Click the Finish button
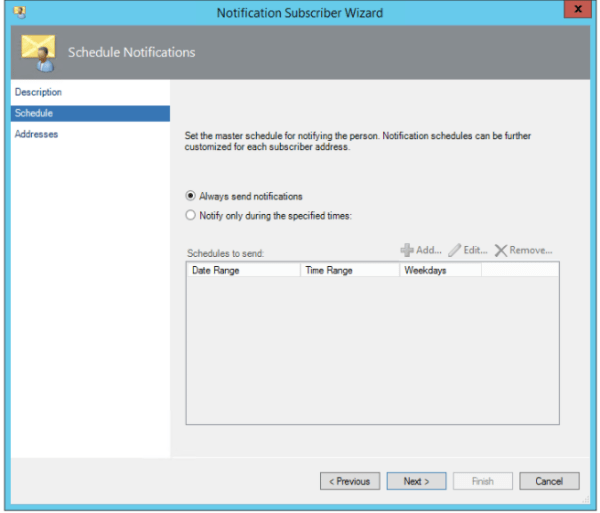The image size is (600, 513). (x=482, y=481)
